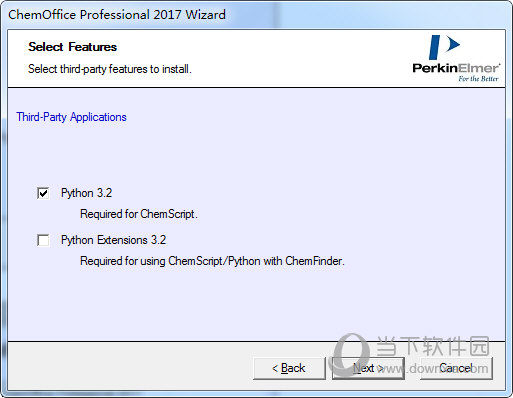Click 'Select third-party features to install.' text

(x=110, y=69)
